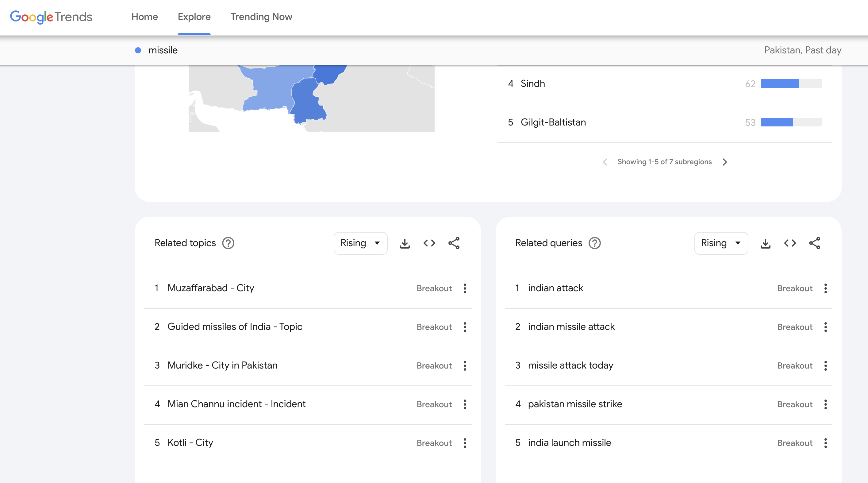Click the Gilgit-Baltistan interest bar
This screenshot has height=483, width=868.
(x=791, y=122)
